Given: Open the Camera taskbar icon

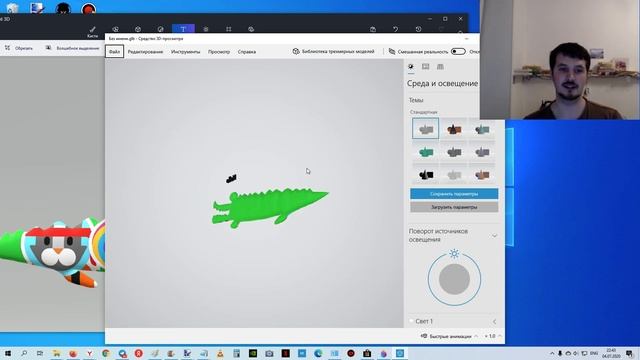Looking at the screenshot, I should pyautogui.click(x=269, y=353).
